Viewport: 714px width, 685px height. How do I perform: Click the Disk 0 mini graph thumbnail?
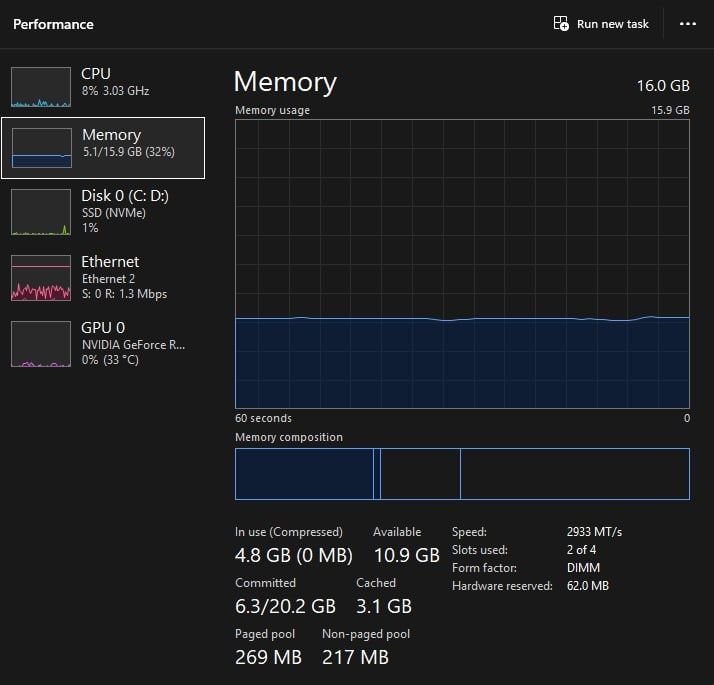[41, 211]
